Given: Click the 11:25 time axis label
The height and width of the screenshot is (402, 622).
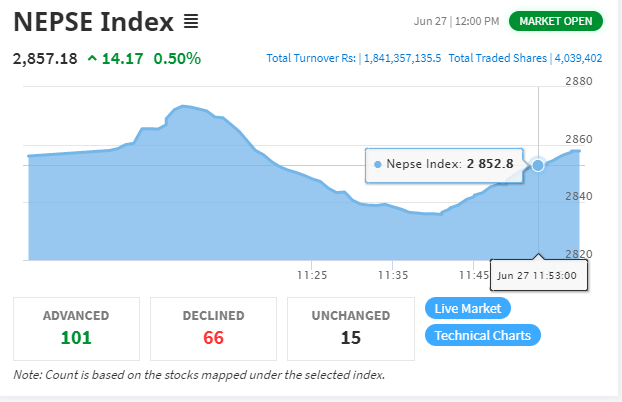Looking at the screenshot, I should click(x=312, y=275).
